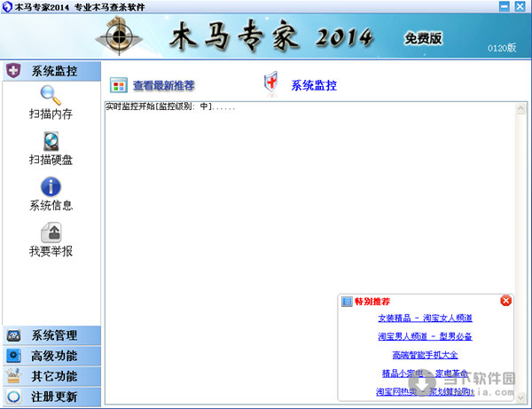Image resolution: width=532 pixels, height=409 pixels.
Task: Click the log scrollbar up arrow
Action: [x=520, y=109]
